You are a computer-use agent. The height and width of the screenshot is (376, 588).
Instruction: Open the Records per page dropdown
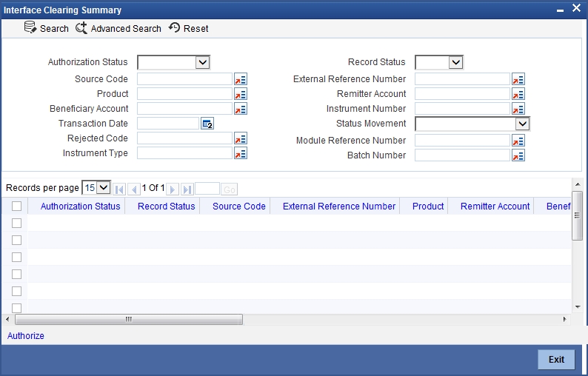pos(96,187)
